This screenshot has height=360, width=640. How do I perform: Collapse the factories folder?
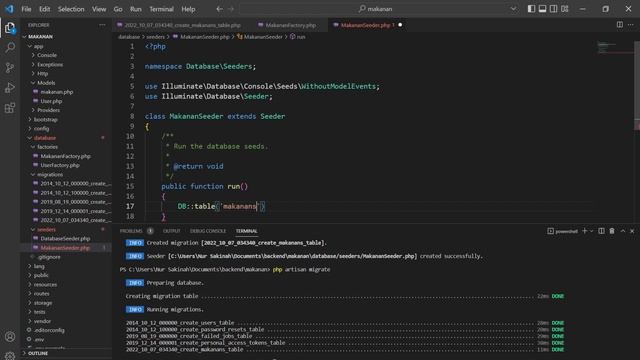pos(67,147)
